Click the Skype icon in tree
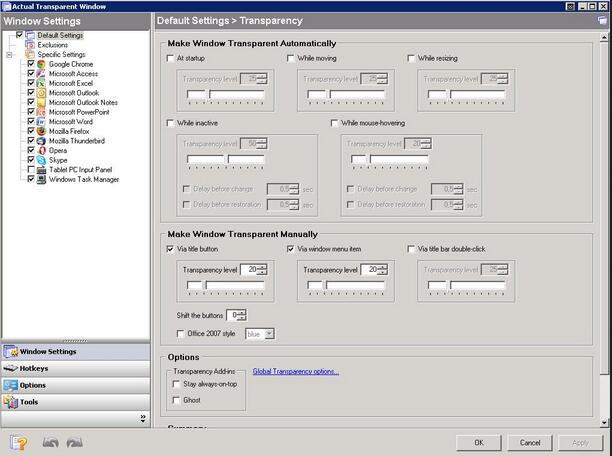Image resolution: width=612 pixels, height=456 pixels. (41, 160)
